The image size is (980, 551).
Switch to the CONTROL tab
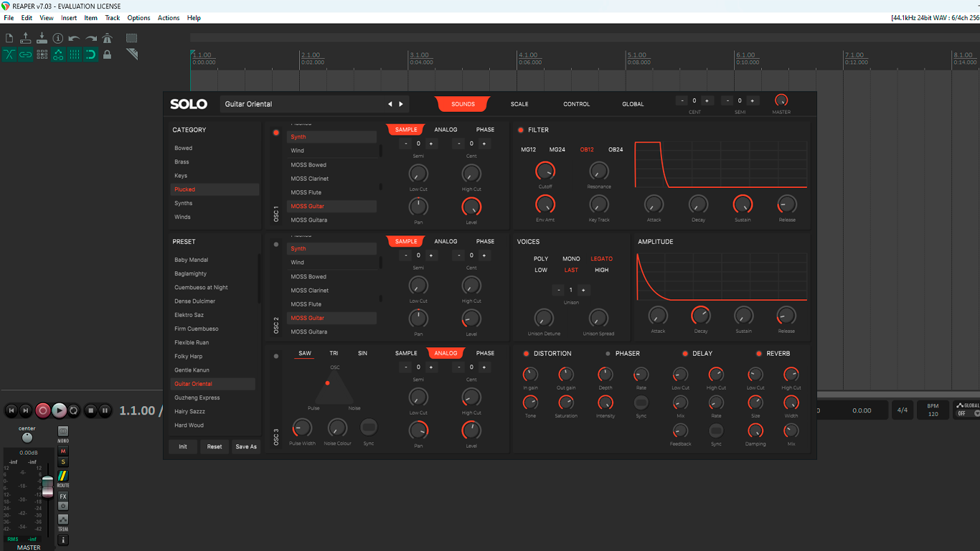pos(576,104)
